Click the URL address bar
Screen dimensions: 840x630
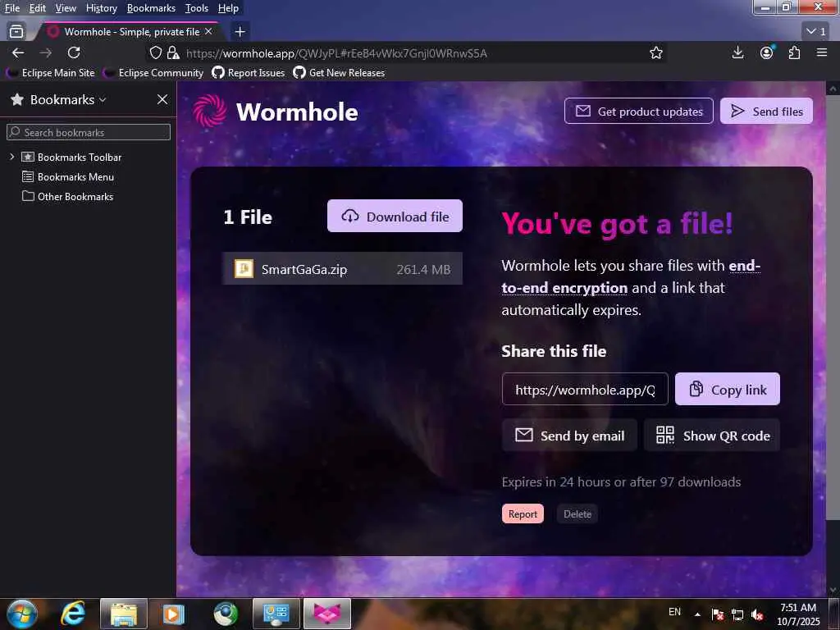[x=407, y=53]
